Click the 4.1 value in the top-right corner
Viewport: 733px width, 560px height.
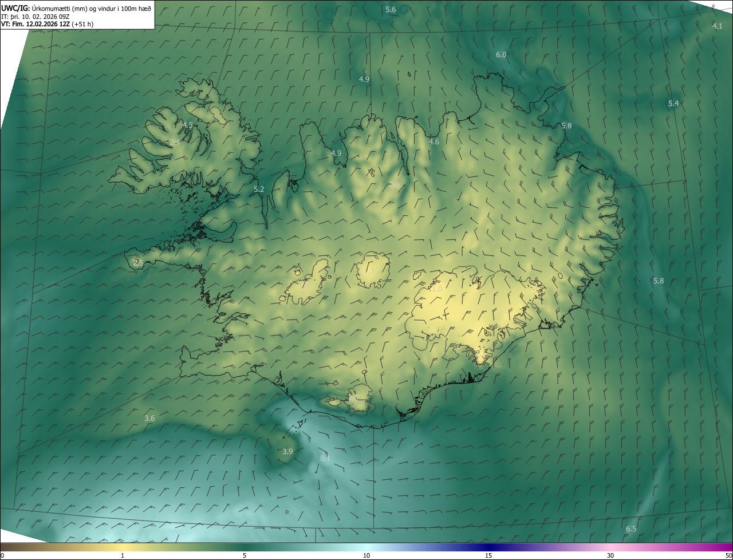tap(717, 26)
